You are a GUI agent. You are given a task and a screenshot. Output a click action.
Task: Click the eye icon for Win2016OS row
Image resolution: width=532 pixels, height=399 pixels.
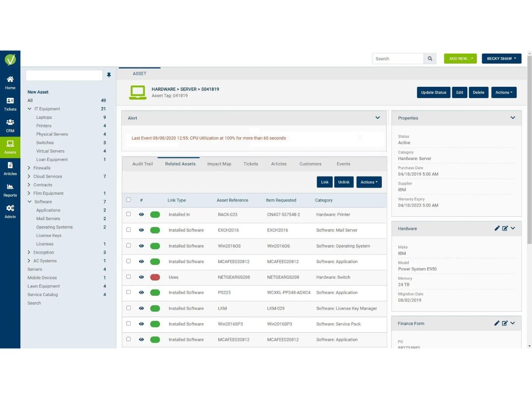[x=141, y=246]
